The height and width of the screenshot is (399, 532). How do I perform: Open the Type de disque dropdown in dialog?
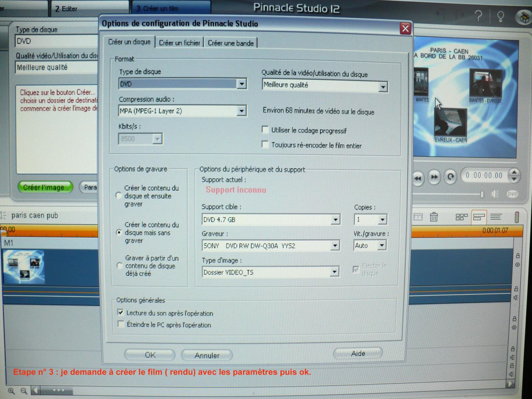coord(242,84)
